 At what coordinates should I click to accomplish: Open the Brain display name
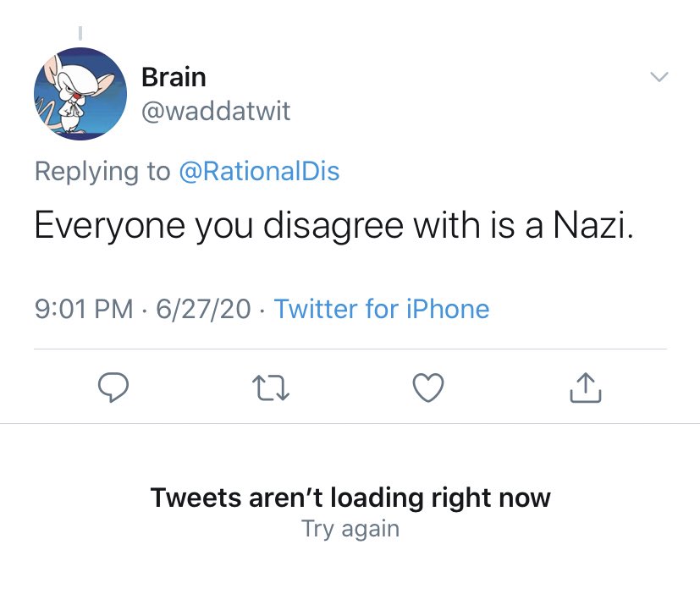[x=174, y=77]
